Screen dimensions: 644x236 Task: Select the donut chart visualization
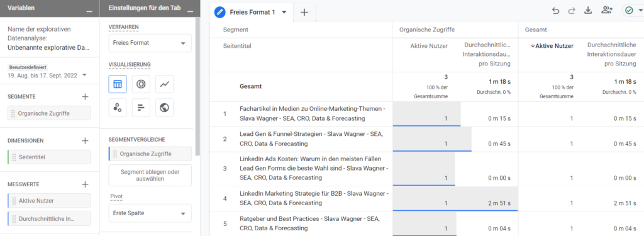click(x=142, y=84)
